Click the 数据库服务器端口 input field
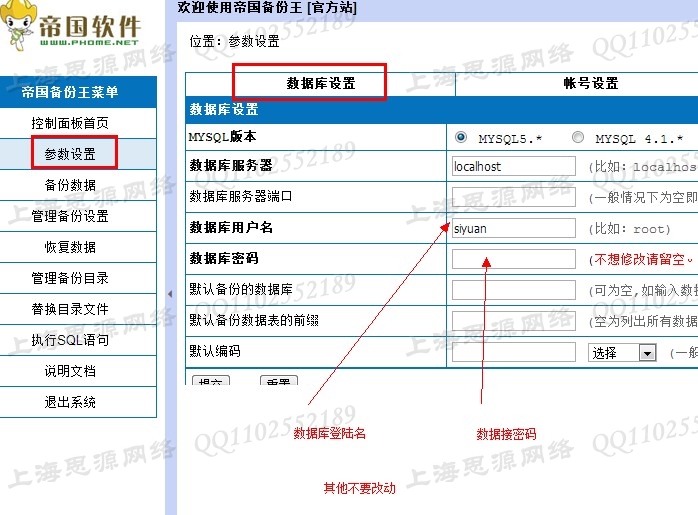Image resolution: width=698 pixels, height=515 pixels. coord(514,197)
